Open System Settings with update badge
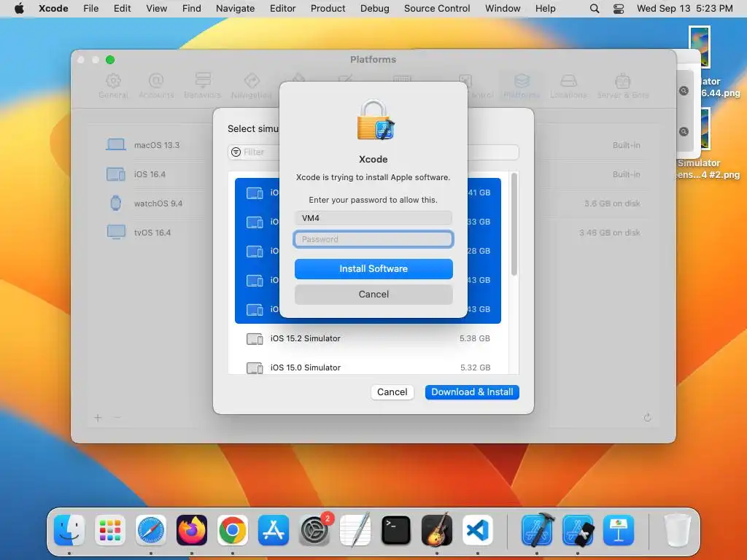747x560 pixels. tap(314, 530)
